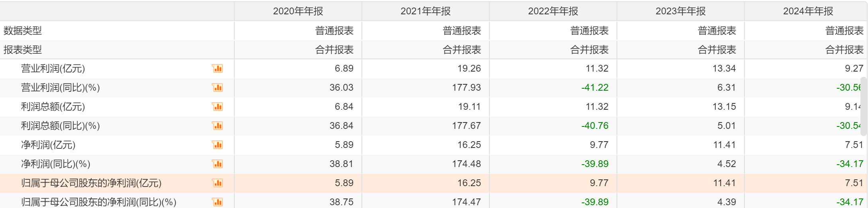Viewport: 868px width, 208px height.
Task: Choose the 2023年年报 column header
Action: pos(680,11)
